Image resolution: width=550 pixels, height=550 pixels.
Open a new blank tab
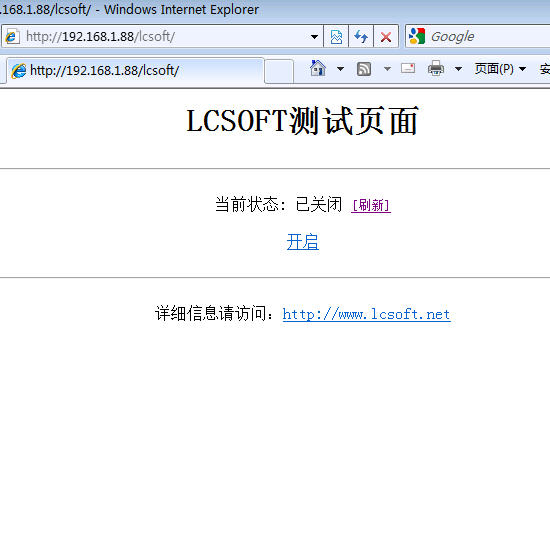tap(279, 72)
